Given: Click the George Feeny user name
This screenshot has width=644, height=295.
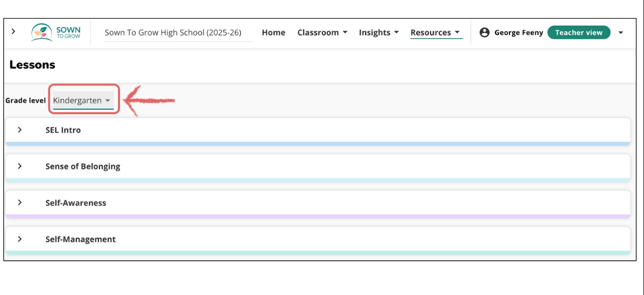Looking at the screenshot, I should (518, 32).
